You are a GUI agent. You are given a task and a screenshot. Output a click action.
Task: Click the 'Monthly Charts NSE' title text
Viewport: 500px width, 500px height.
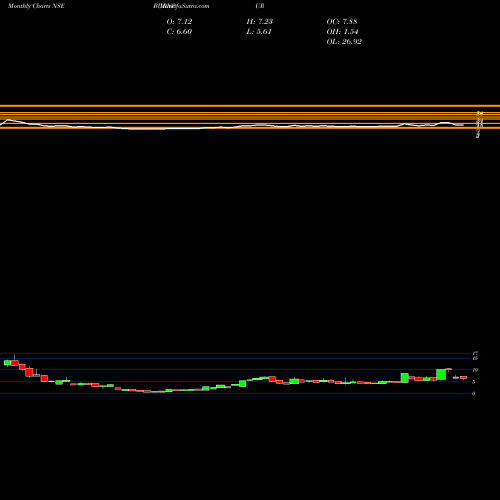(36, 6)
